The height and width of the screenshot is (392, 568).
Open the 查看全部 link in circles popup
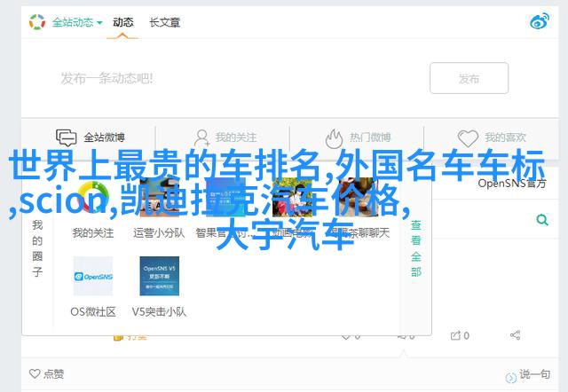416,248
